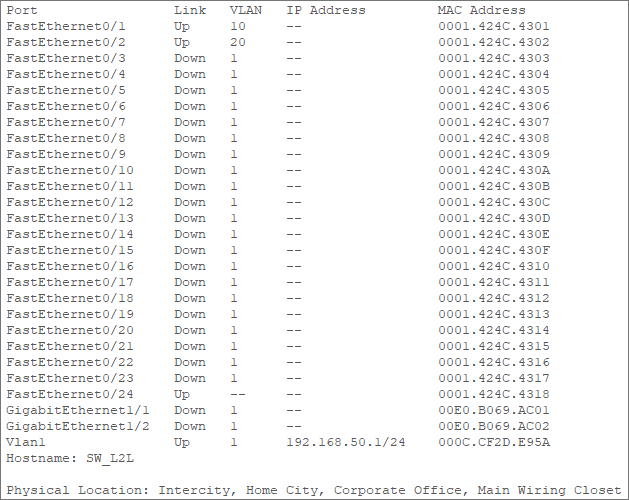Click the Port column header
Viewport: 629px width, 500px height.
coord(22,10)
